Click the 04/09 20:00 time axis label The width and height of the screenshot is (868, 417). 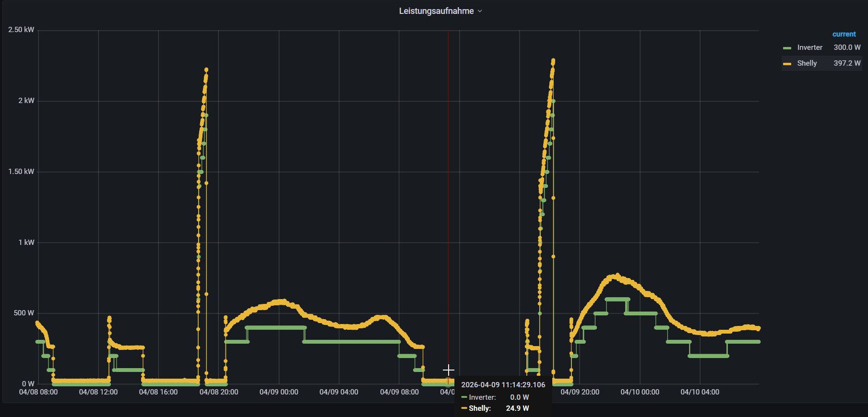[x=580, y=392]
